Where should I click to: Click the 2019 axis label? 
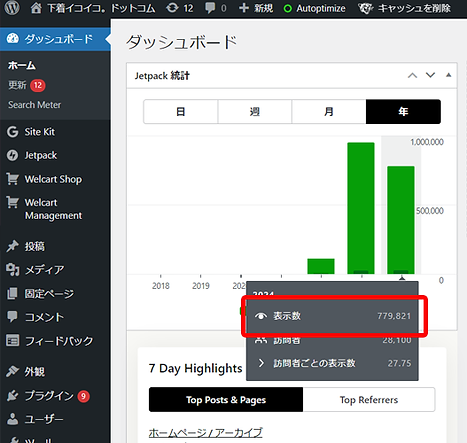[x=201, y=286]
